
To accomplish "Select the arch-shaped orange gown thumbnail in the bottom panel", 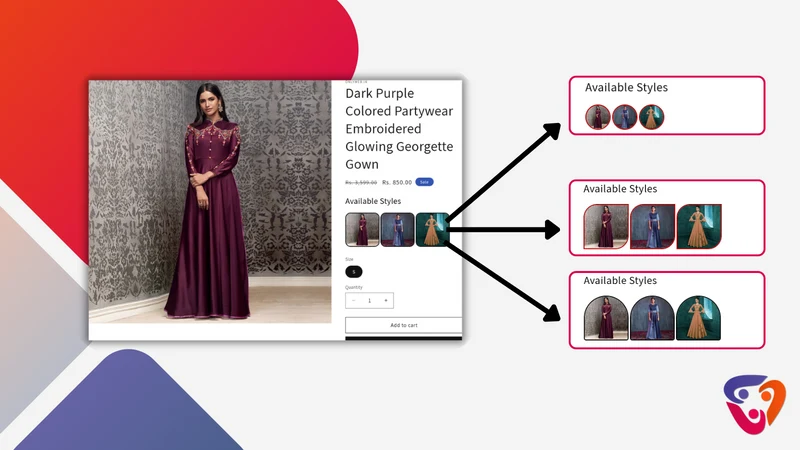I will tap(698, 318).
